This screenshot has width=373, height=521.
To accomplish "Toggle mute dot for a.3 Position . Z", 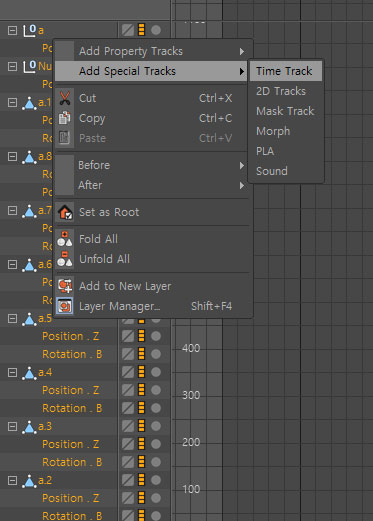I will 156,444.
